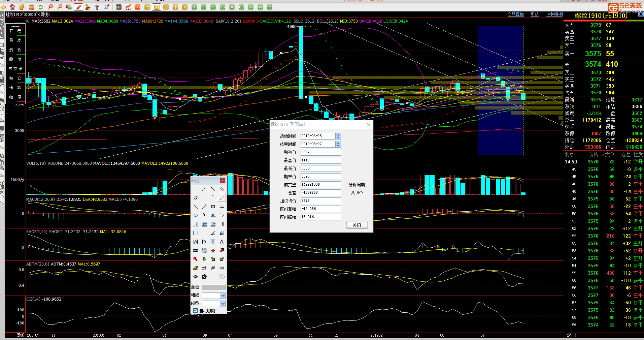This screenshot has width=644, height=340.
Task: Open the 笔 tab at bottom right
Action: point(569,335)
